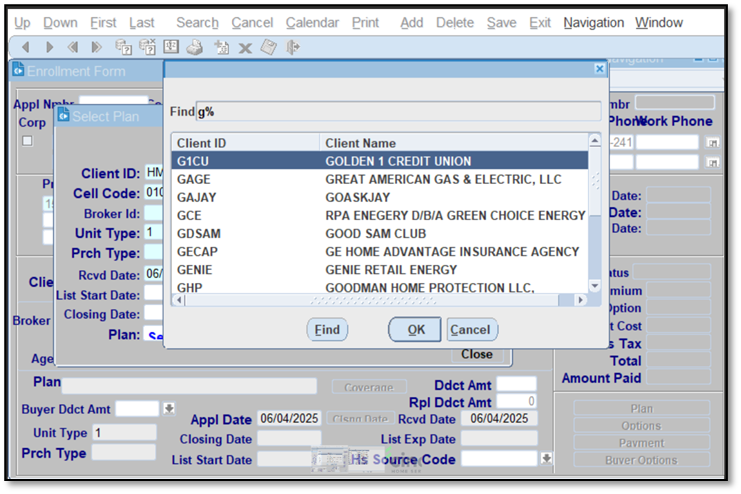Click the Up (previous record) arrow icon
The image size is (741, 494).
26,47
